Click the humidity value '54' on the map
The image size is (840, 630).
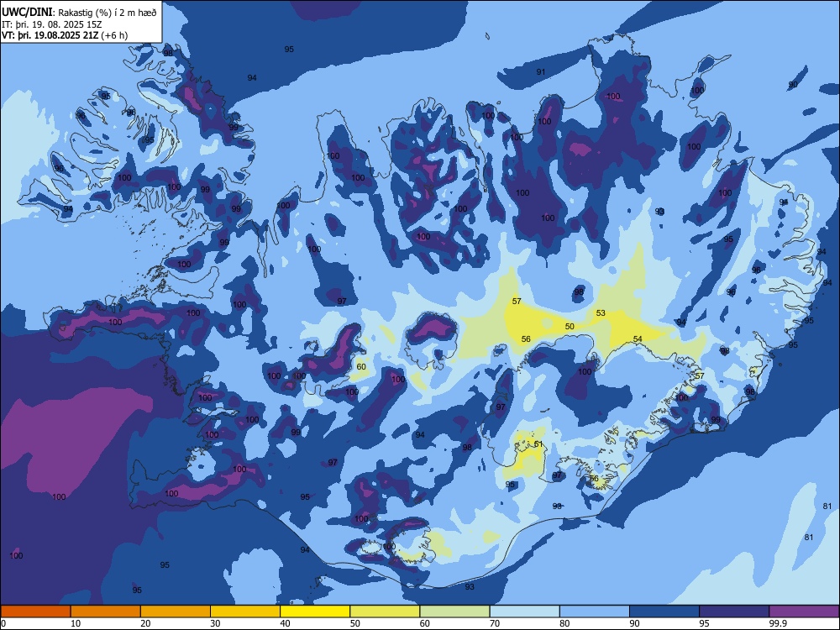pyautogui.click(x=638, y=339)
